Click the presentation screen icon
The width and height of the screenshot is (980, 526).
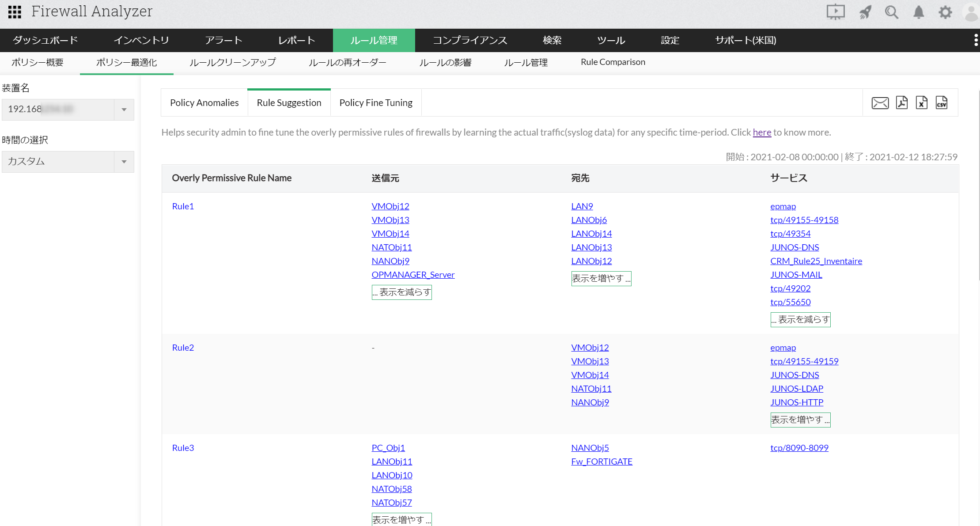point(835,12)
